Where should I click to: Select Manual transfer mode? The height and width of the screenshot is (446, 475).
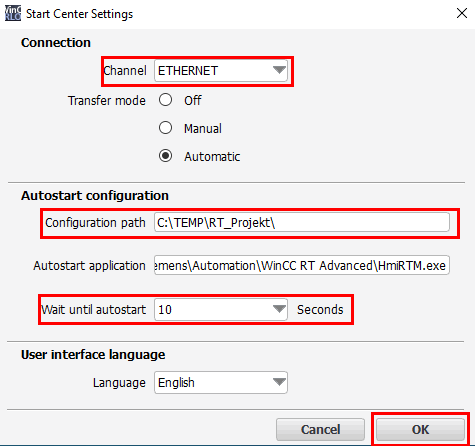pos(165,128)
